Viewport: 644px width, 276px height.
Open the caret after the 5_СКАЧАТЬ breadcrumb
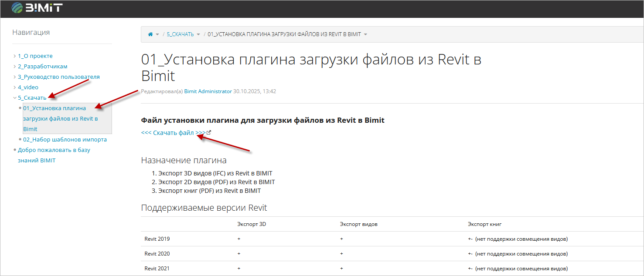tap(198, 34)
